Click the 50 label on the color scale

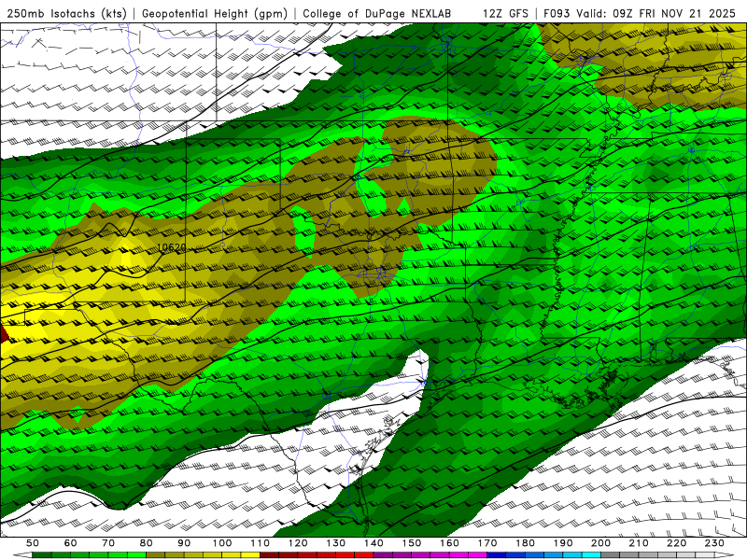point(33,543)
